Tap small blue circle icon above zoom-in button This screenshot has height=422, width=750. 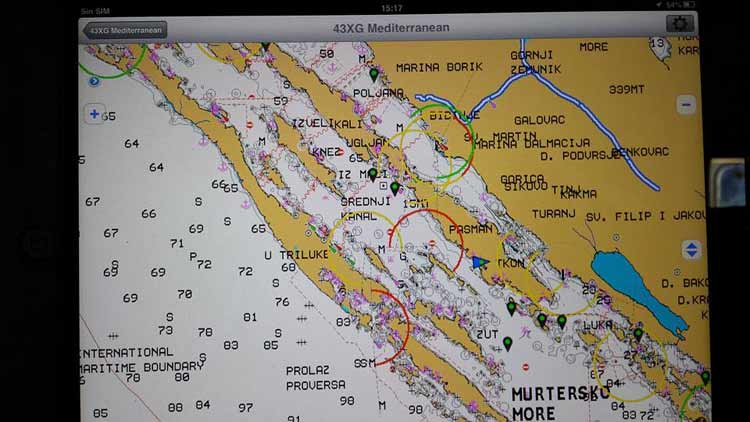coord(94,82)
